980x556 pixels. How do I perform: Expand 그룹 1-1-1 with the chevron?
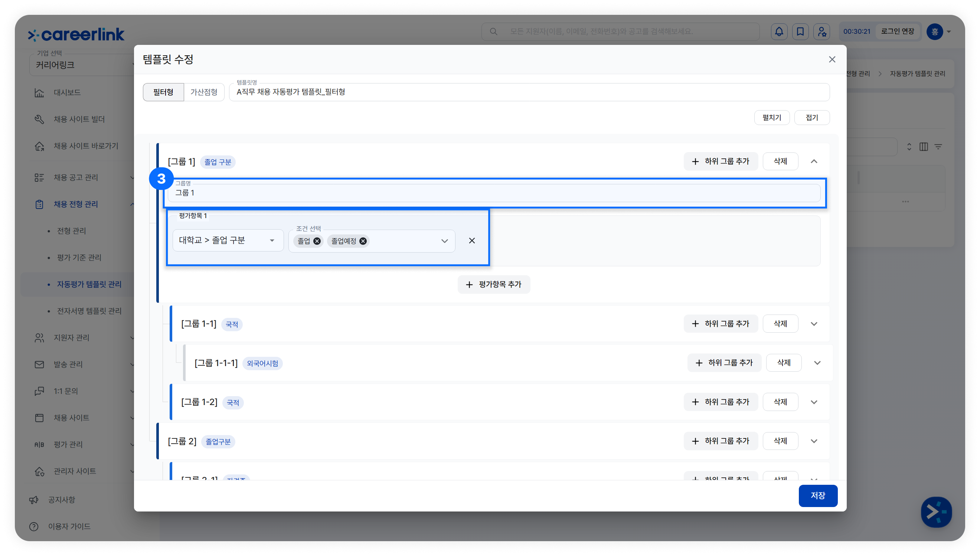(817, 363)
